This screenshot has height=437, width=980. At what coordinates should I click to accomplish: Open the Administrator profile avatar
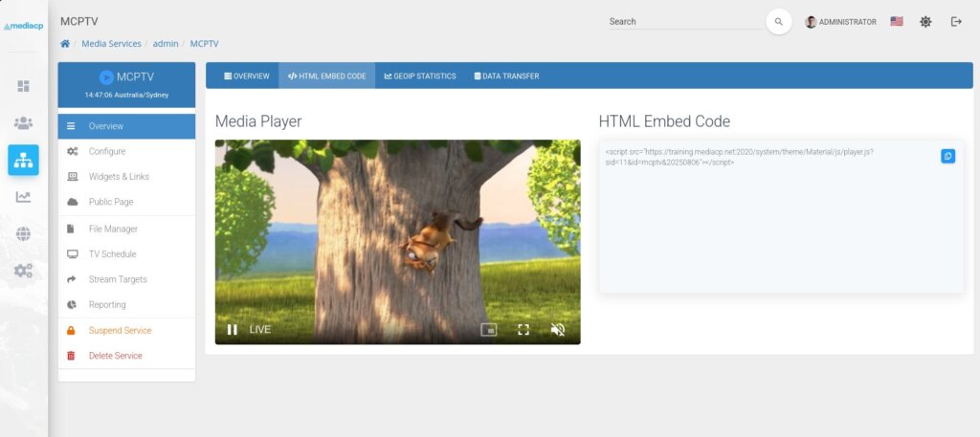pyautogui.click(x=811, y=22)
